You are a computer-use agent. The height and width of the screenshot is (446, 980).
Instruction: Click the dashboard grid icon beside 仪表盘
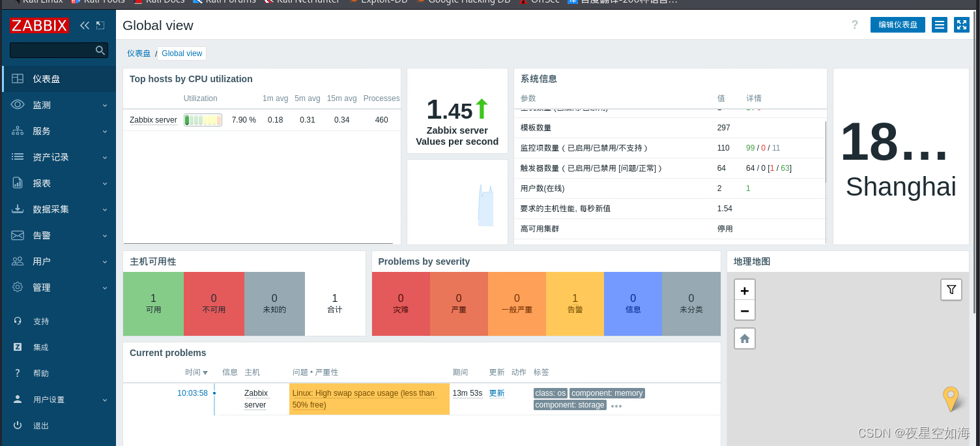tap(18, 79)
